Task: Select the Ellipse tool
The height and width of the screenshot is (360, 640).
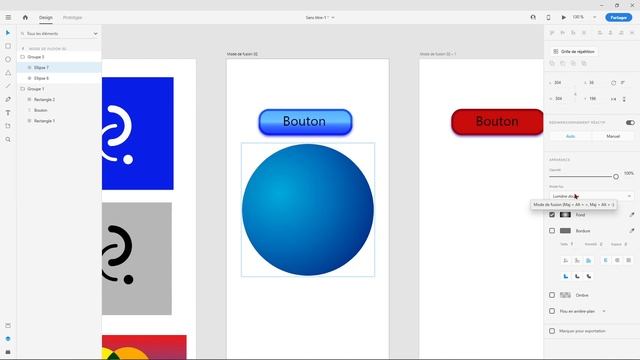Action: (8, 60)
